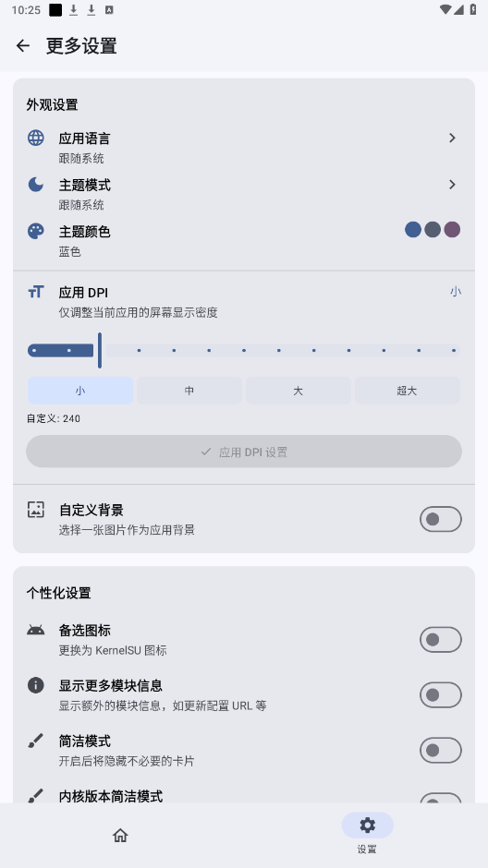
Task: Click the image icon for 自定义背景
Action: pyautogui.click(x=35, y=510)
